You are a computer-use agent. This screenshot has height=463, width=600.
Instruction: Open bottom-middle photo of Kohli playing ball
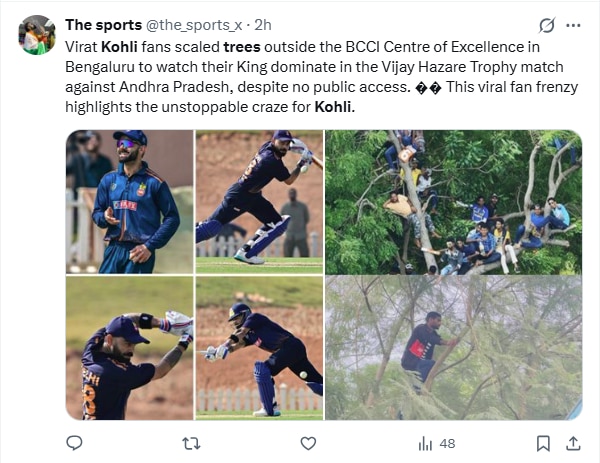coord(259,348)
